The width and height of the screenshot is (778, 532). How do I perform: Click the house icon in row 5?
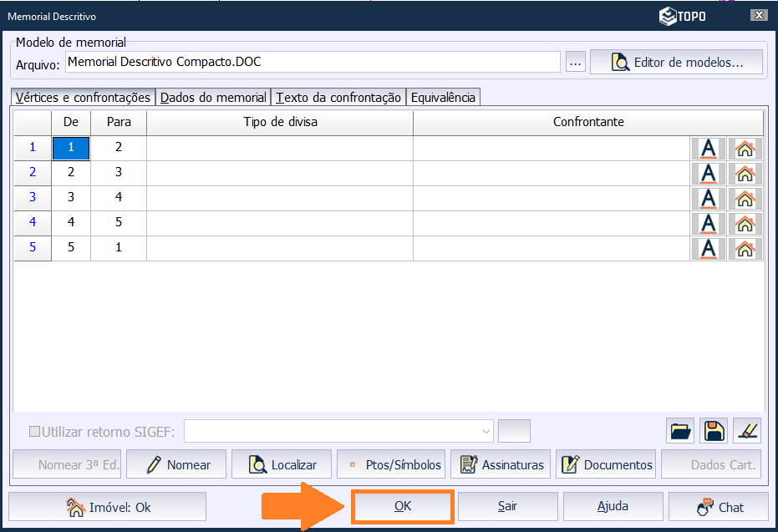745,249
